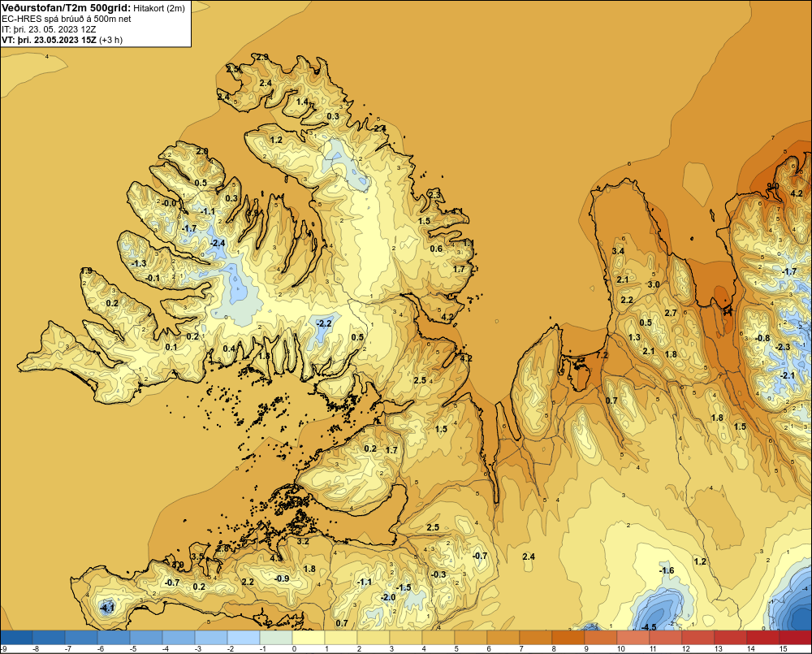Click the 3.4 temperature value

point(618,251)
